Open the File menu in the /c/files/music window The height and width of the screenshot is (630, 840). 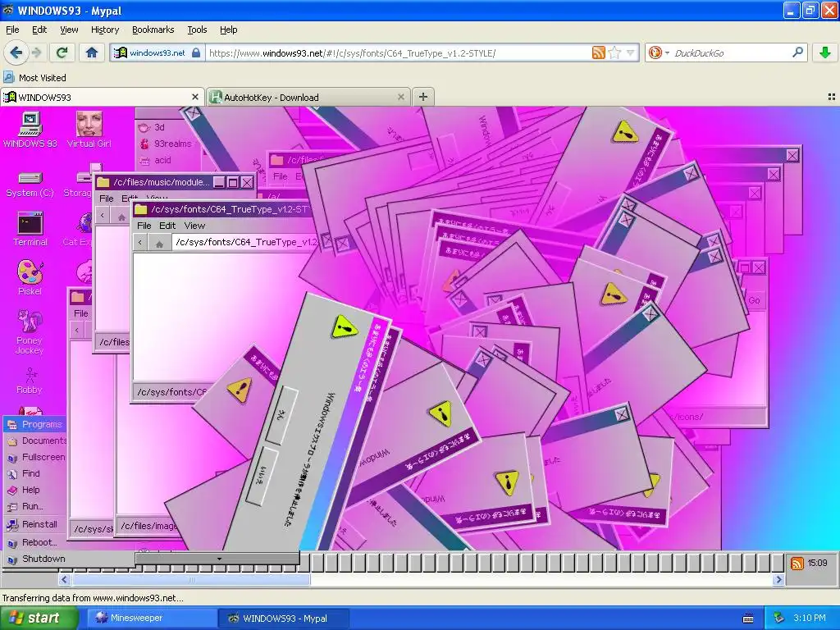tap(106, 199)
